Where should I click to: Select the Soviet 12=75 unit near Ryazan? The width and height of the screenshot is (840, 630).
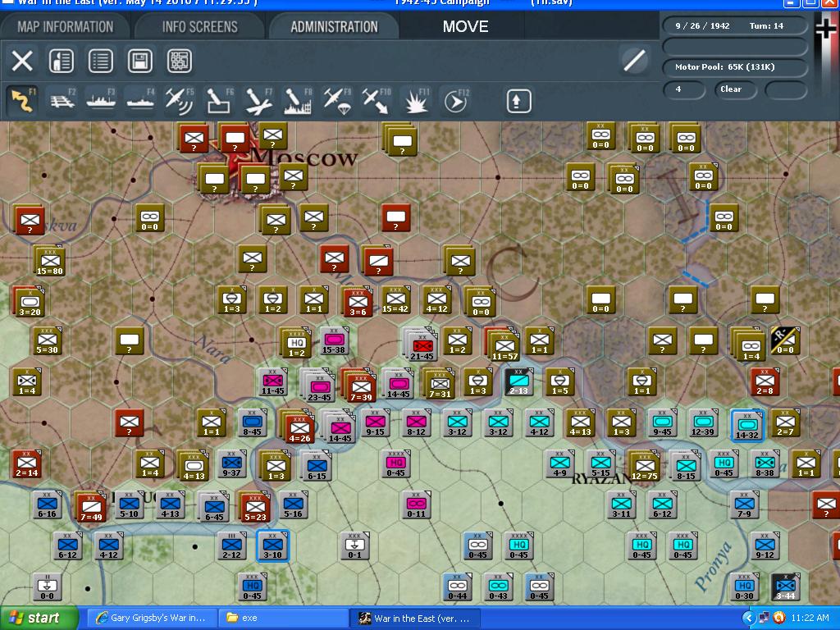tap(644, 466)
